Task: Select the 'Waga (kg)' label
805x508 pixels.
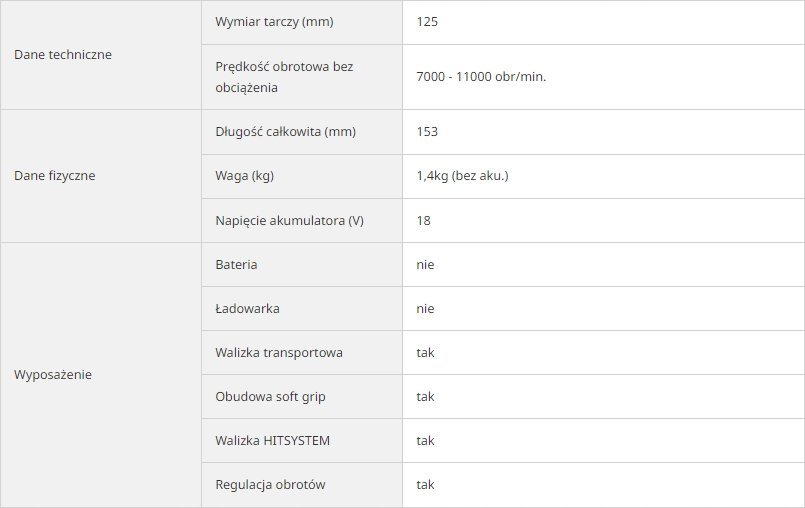Action: point(244,176)
